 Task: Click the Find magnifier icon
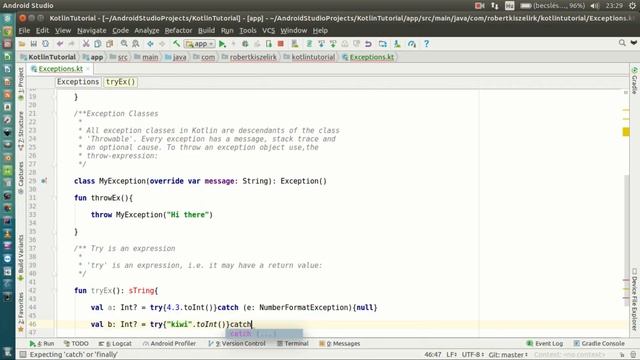point(124,44)
